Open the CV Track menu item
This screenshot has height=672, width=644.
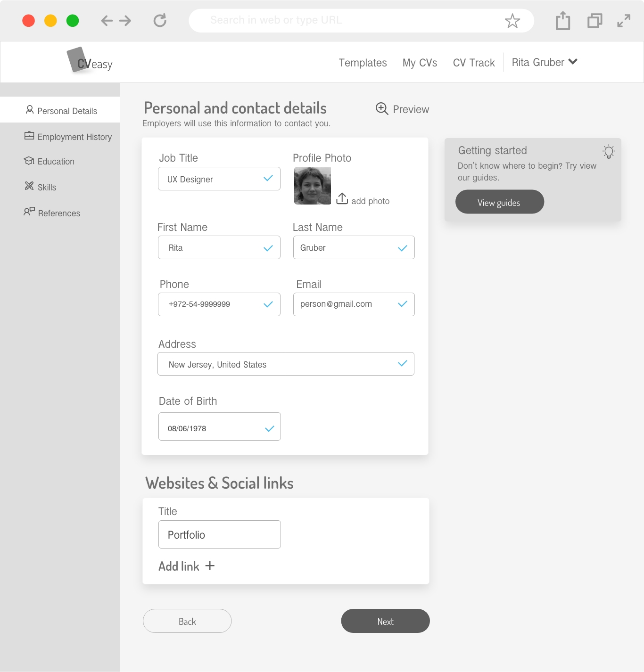pos(473,63)
